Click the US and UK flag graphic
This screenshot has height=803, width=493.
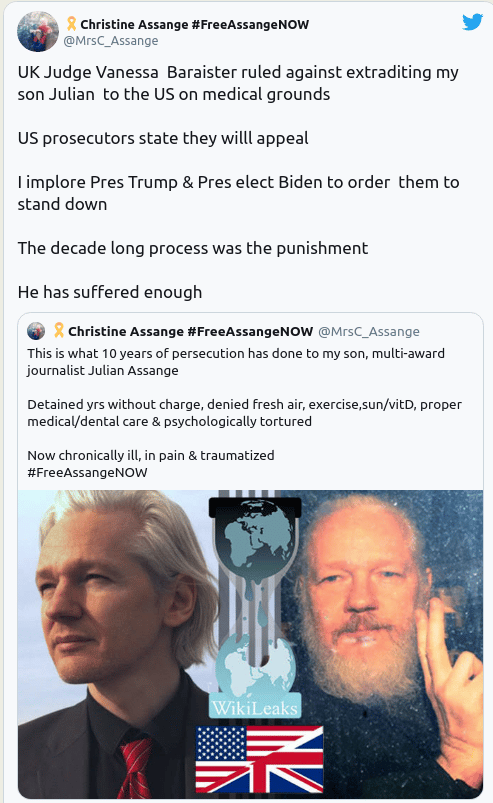coord(260,759)
